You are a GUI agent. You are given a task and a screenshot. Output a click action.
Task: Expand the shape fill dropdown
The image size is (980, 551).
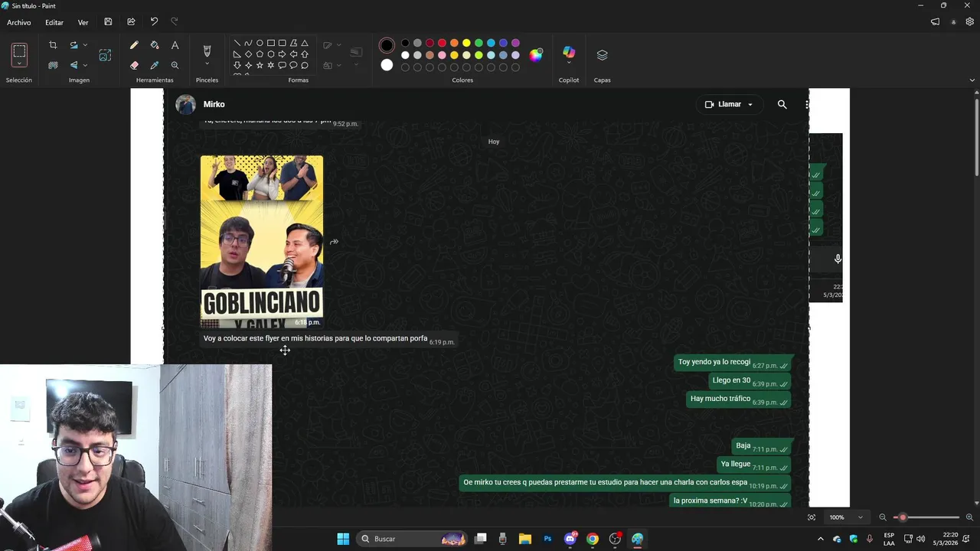coord(339,65)
